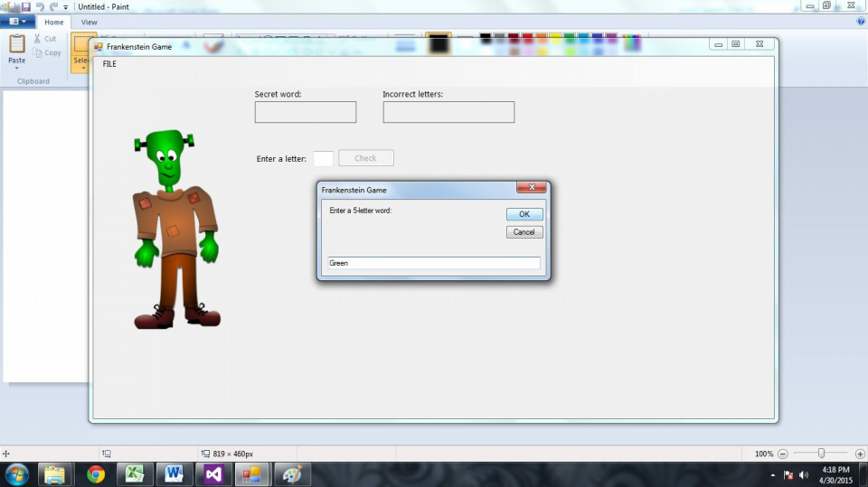868x487 pixels.
Task: Click the Incorrect letters text box
Action: (x=448, y=112)
